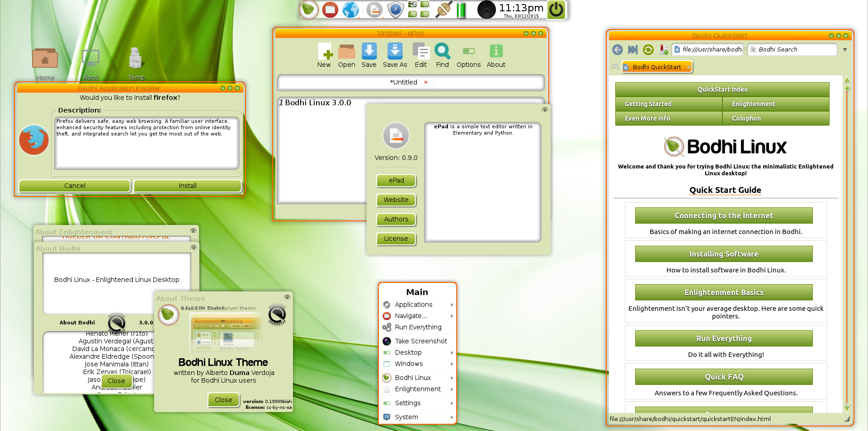Image resolution: width=868 pixels, height=431 pixels.
Task: Launch the red file manager icon in the shelf
Action: (330, 9)
